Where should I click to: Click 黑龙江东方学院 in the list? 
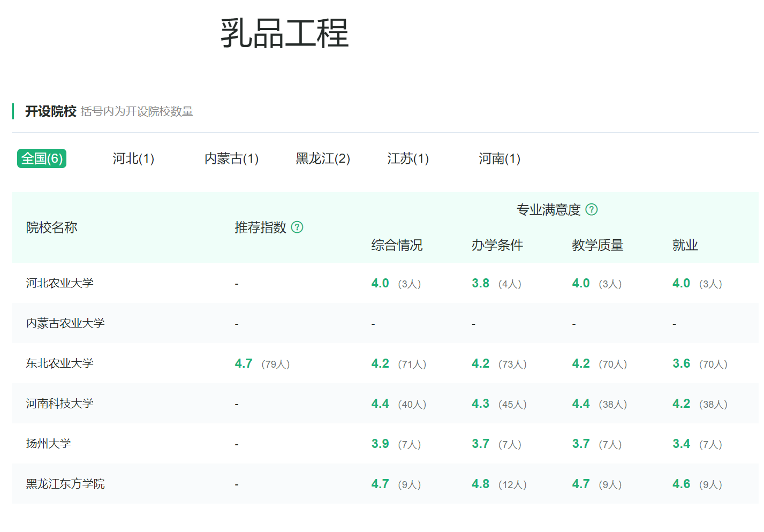click(x=65, y=483)
